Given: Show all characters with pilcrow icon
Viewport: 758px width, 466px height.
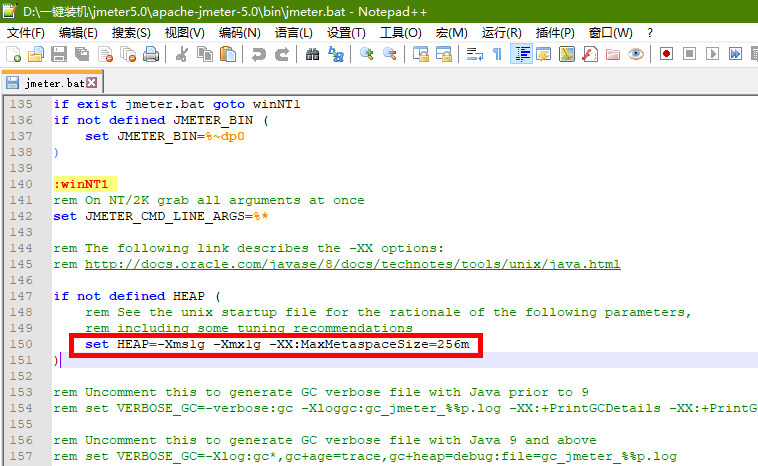Looking at the screenshot, I should coord(497,54).
